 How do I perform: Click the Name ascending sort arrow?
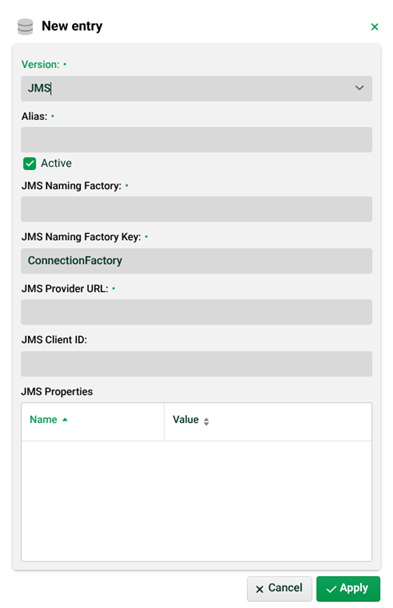pyautogui.click(x=65, y=420)
